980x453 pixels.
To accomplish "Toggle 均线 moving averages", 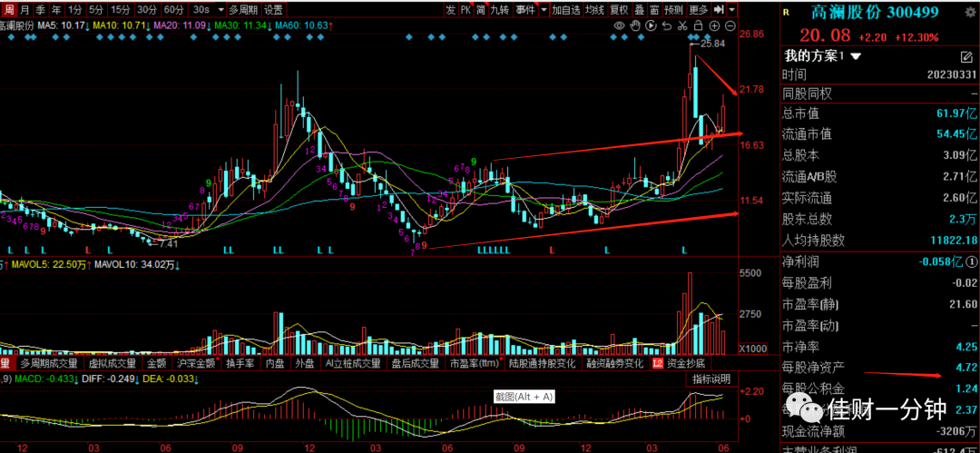I will (x=595, y=9).
